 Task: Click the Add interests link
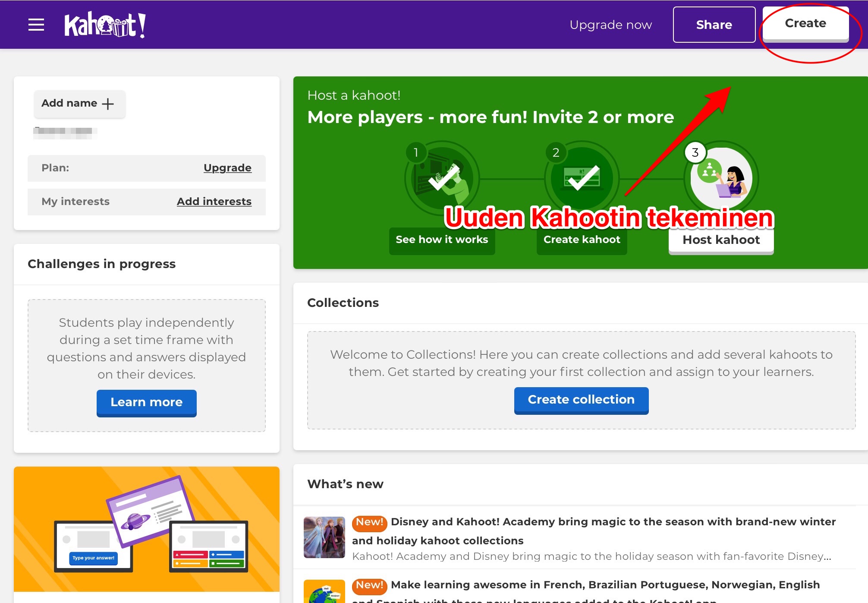[x=214, y=202]
